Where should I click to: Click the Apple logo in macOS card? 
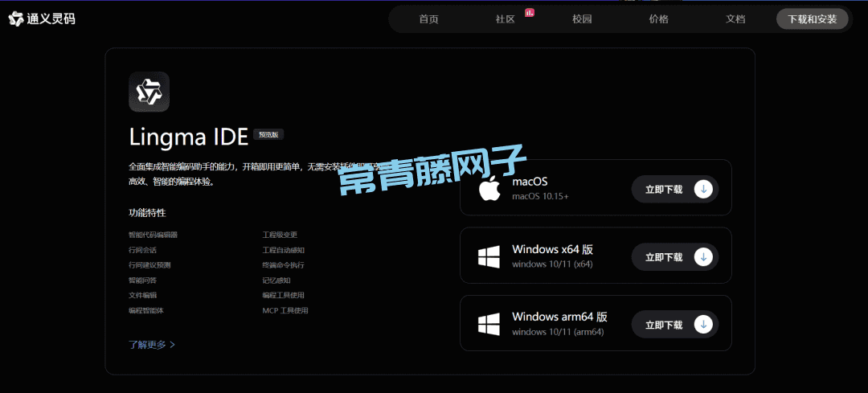(489, 190)
